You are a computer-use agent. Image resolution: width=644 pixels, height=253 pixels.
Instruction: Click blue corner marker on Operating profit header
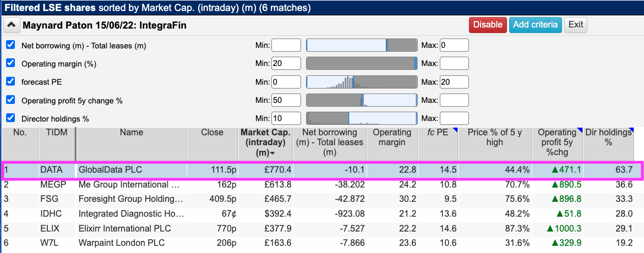[x=580, y=130]
